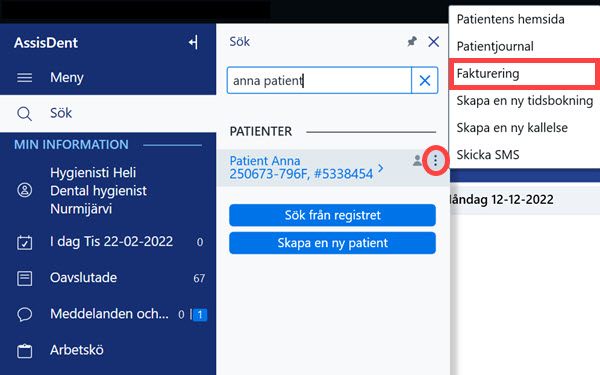The width and height of the screenshot is (600, 375).
Task: Pin the Sök panel with pushpin icon
Action: 412,41
